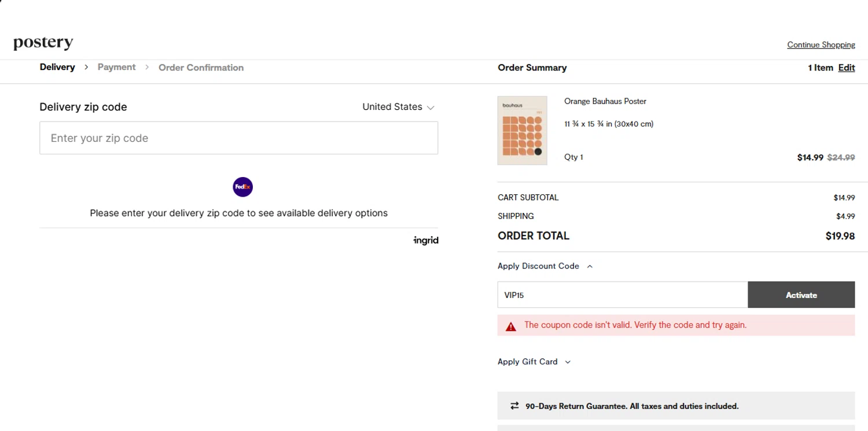Go to the Payment step

[x=116, y=67]
